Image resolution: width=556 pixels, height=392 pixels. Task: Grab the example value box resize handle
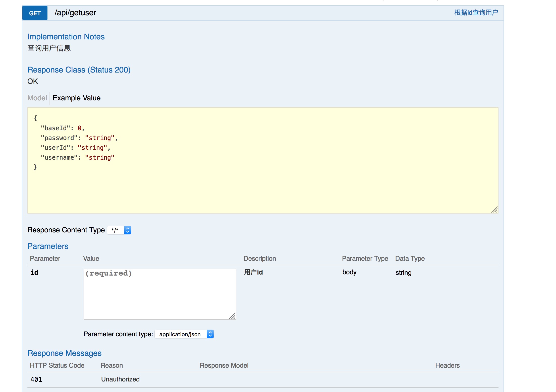coord(494,210)
